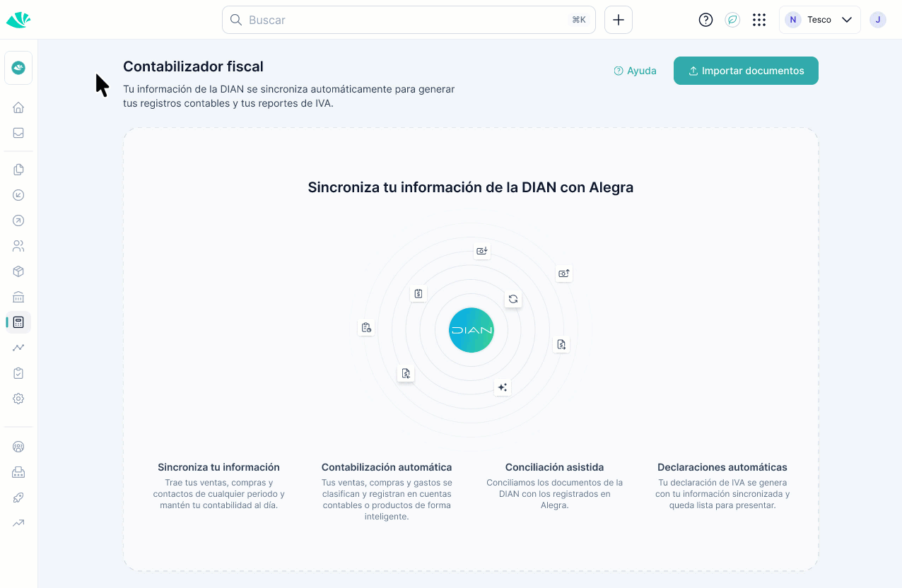
Task: Open the inbox tray icon in the sidebar
Action: [18, 133]
